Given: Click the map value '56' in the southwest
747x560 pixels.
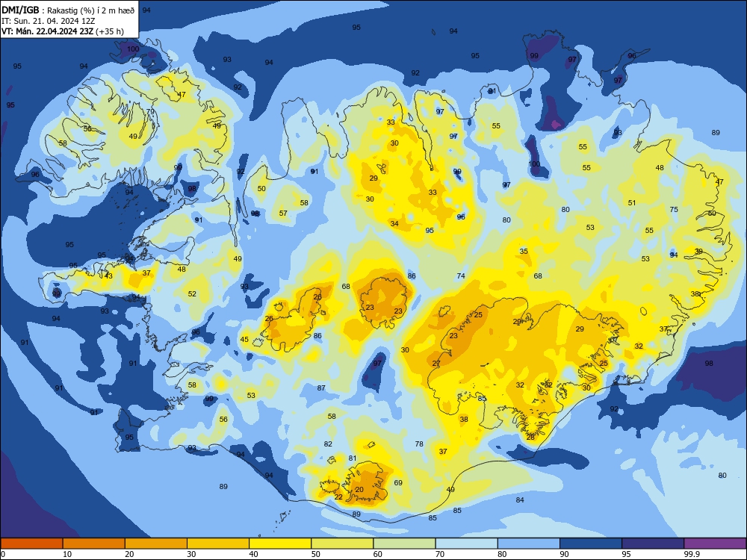Looking at the screenshot, I should pos(223,420).
